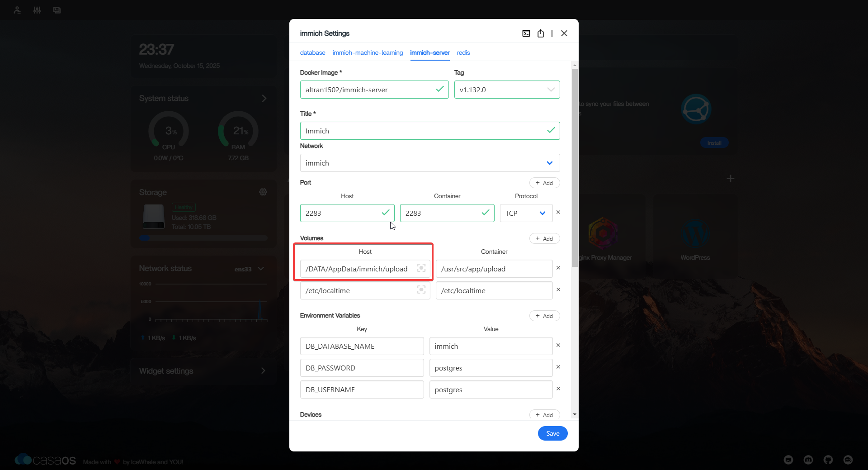Click the DB_USERNAME key field
This screenshot has height=470, width=868.
click(362, 389)
